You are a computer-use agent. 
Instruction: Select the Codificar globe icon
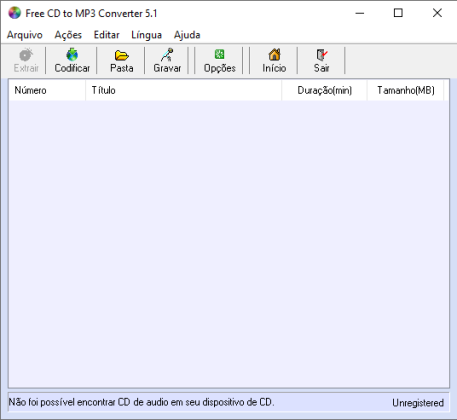point(72,55)
